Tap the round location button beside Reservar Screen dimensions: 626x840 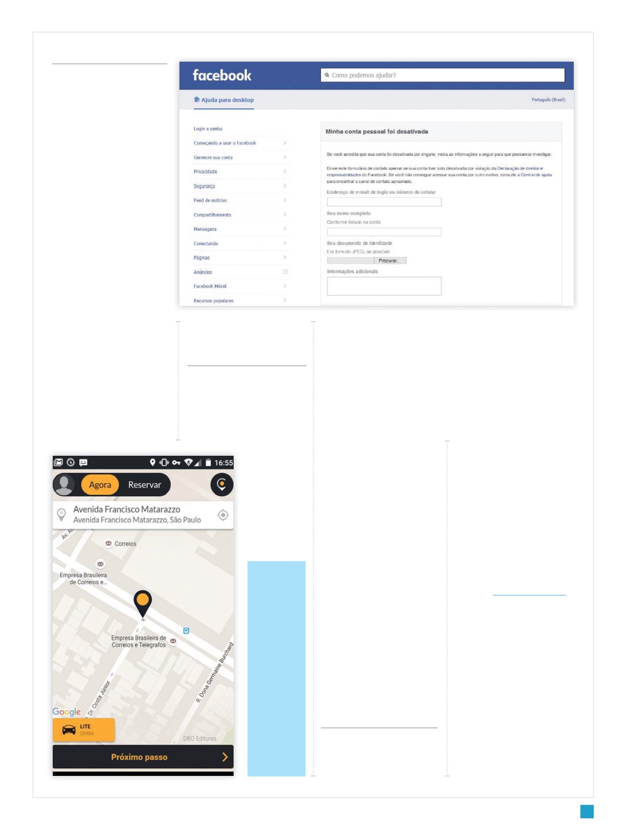(222, 484)
